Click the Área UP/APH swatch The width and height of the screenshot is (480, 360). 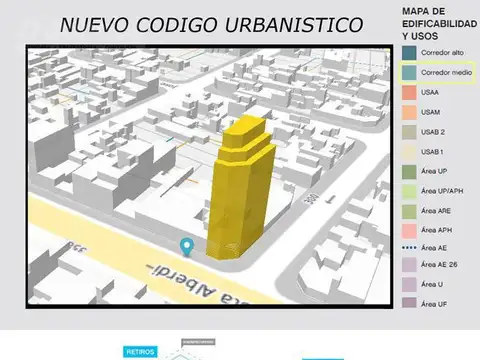(x=409, y=191)
